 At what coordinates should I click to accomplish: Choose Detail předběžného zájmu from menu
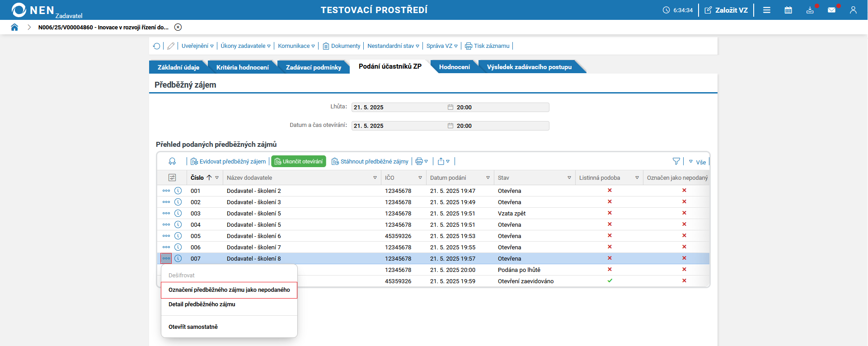(229, 304)
